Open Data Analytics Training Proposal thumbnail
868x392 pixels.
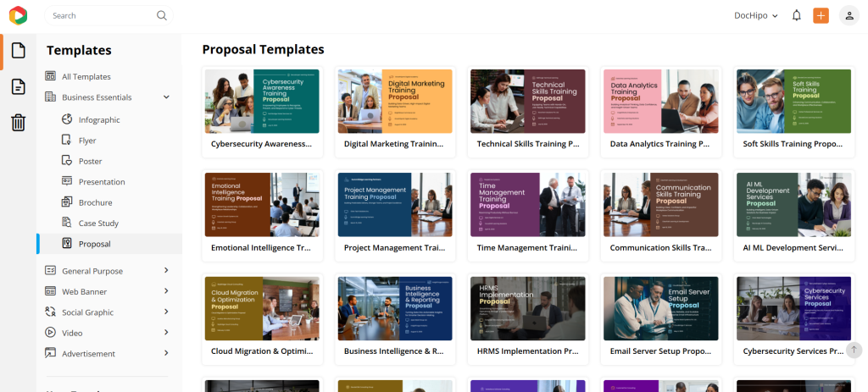coord(661,102)
